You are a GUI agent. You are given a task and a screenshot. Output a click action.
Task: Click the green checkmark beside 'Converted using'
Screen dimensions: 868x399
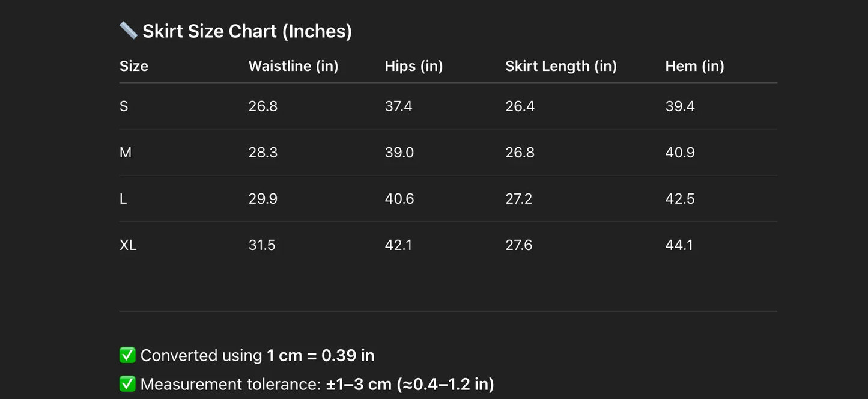127,355
